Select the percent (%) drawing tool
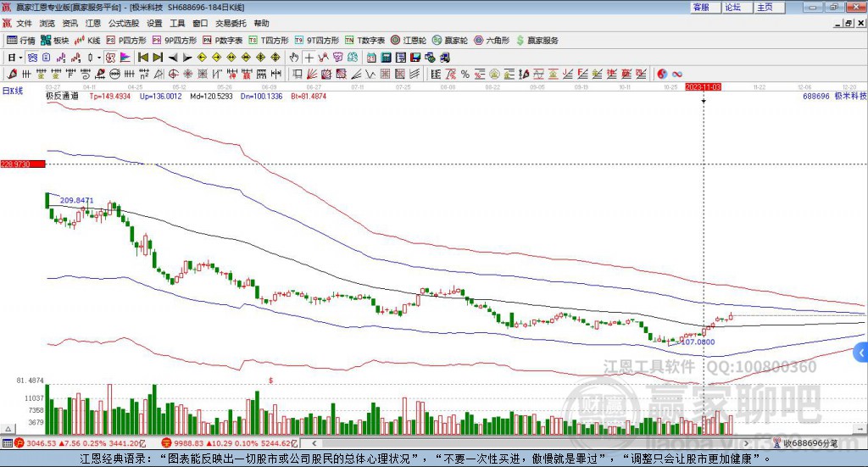Viewport: 868px width, 467px height. 465,74
